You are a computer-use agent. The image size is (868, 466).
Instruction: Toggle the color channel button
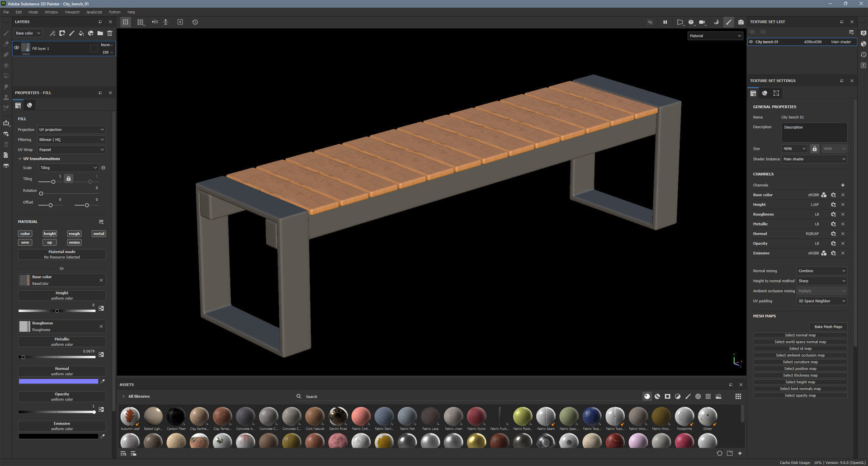point(25,234)
